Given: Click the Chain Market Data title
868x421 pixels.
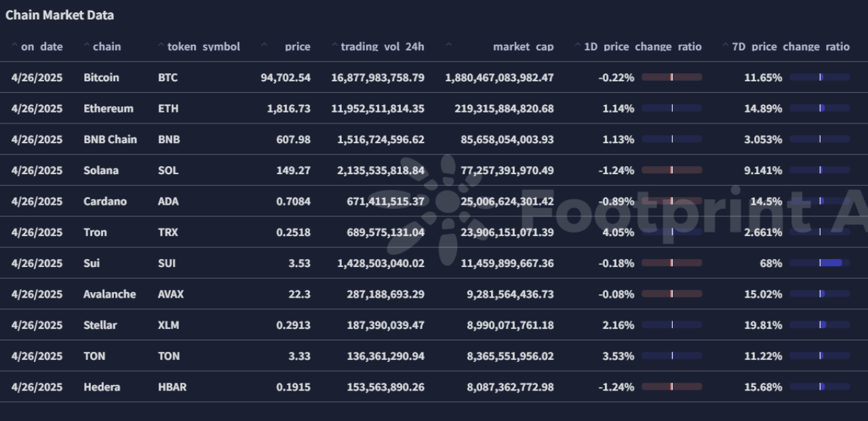Looking at the screenshot, I should [60, 15].
